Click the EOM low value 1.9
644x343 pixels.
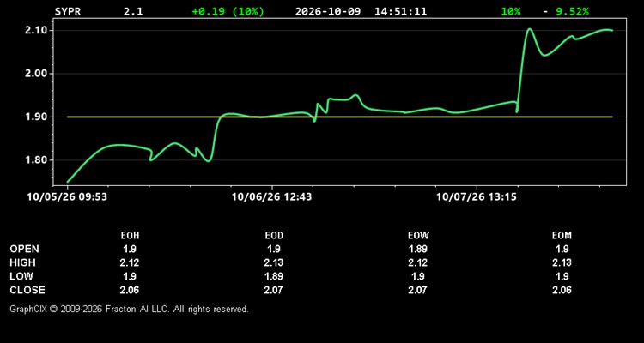point(562,276)
